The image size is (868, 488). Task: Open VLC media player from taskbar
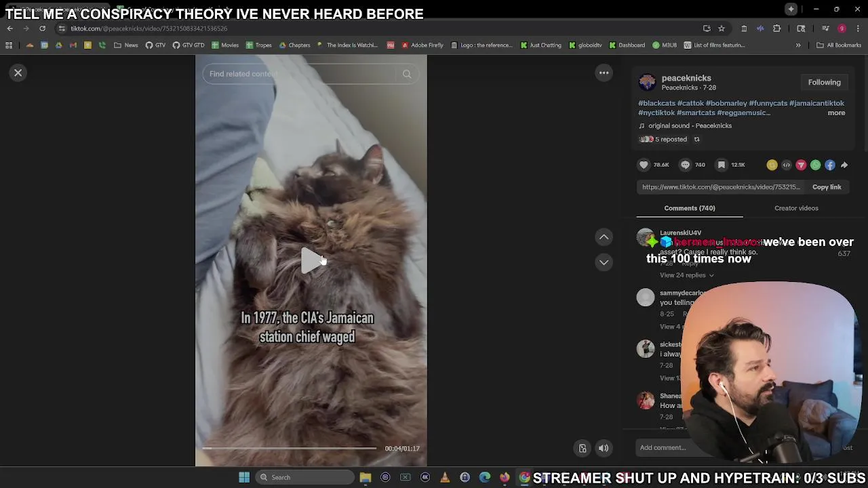445,477
